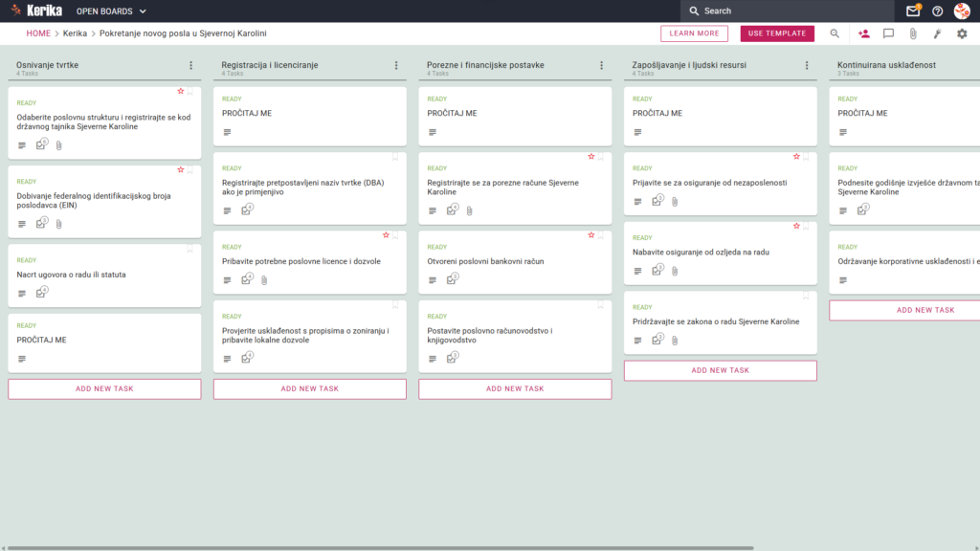This screenshot has height=551, width=980.
Task: Open checklist icon on 'Odaberite poslovnu strukturu' card
Action: (x=41, y=144)
